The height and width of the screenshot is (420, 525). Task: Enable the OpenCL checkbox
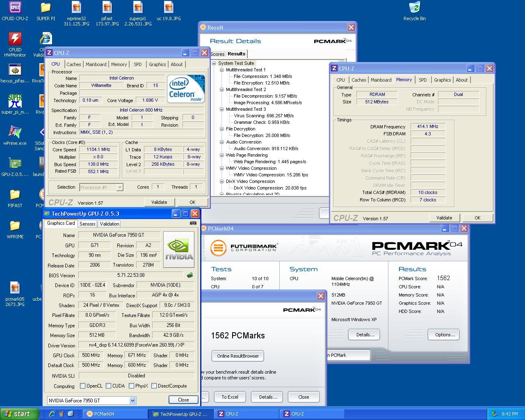[82, 386]
